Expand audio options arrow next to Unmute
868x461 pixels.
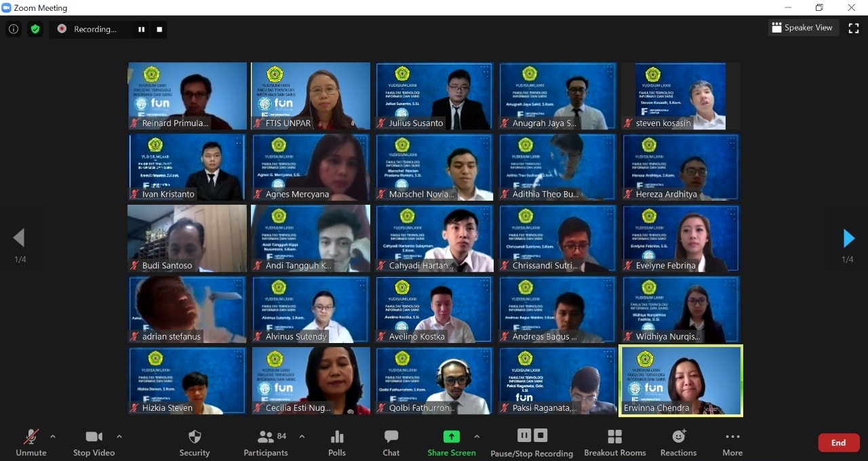pyautogui.click(x=53, y=437)
